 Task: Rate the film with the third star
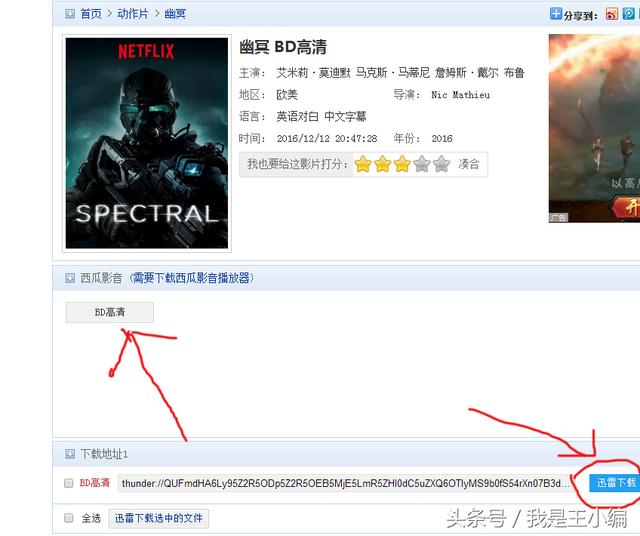click(402, 164)
